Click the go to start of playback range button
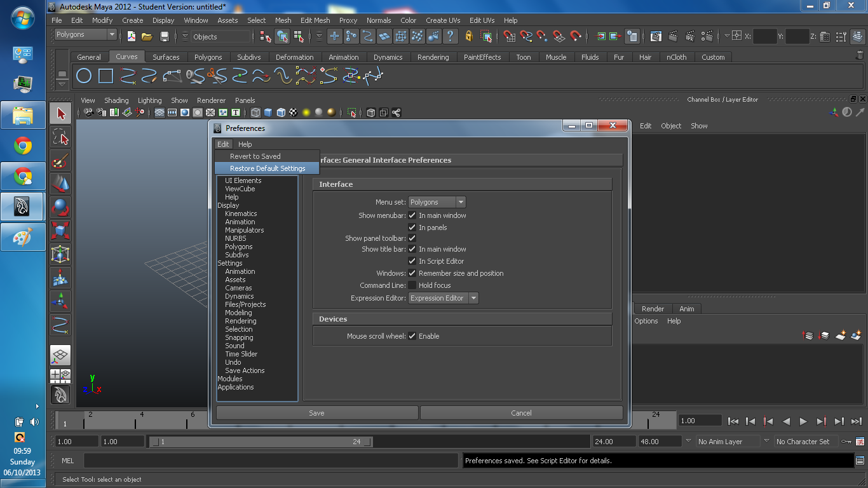The image size is (868, 488). (733, 421)
